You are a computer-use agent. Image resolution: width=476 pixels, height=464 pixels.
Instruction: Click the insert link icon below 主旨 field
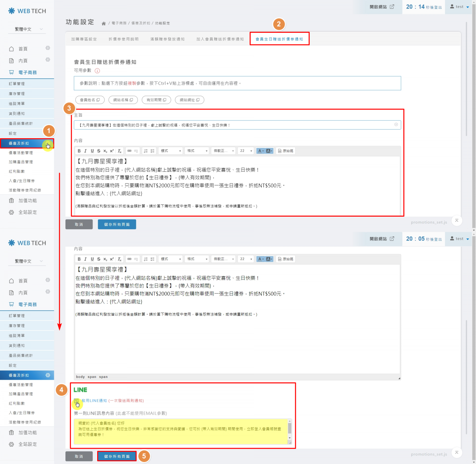129,151
